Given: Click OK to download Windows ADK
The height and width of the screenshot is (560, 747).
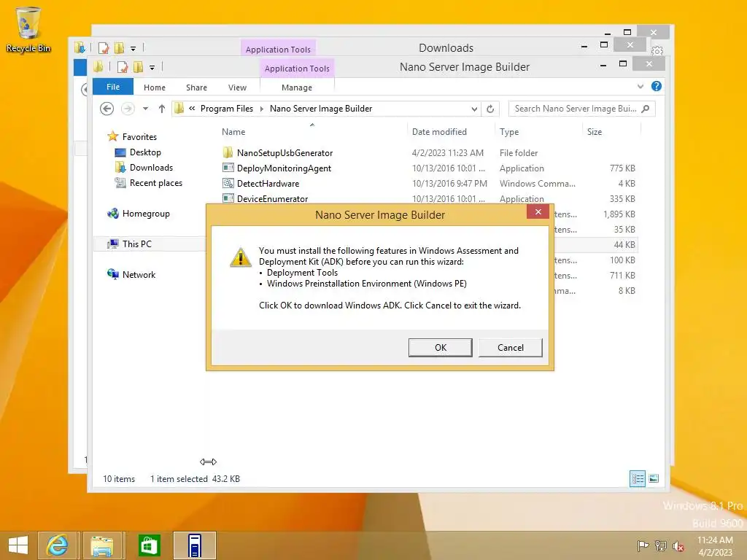Looking at the screenshot, I should [x=440, y=348].
